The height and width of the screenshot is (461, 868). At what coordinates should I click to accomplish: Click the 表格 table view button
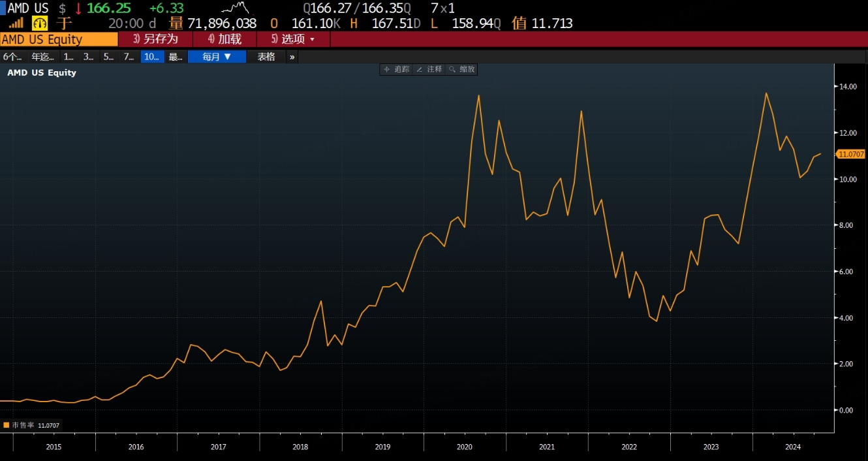pyautogui.click(x=266, y=57)
